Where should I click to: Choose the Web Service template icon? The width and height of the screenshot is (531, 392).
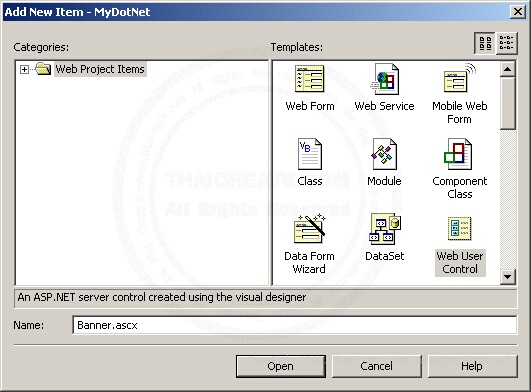tap(385, 79)
